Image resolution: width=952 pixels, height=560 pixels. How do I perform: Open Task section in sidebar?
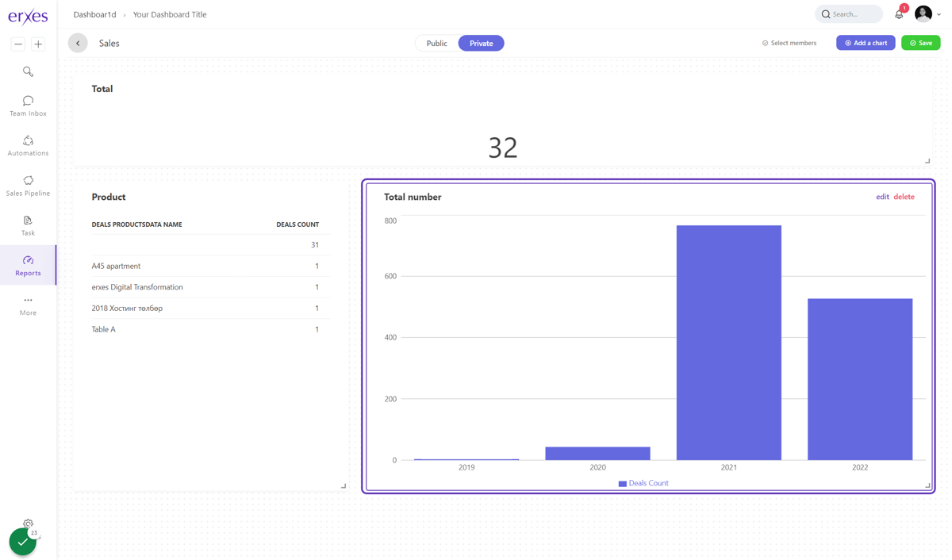28,226
